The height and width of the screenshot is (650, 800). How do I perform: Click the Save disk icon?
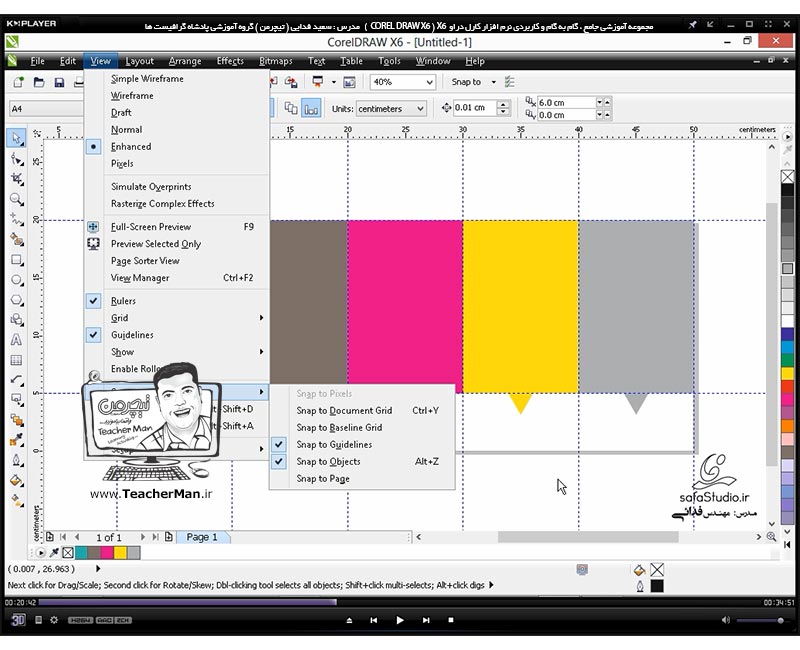point(59,82)
